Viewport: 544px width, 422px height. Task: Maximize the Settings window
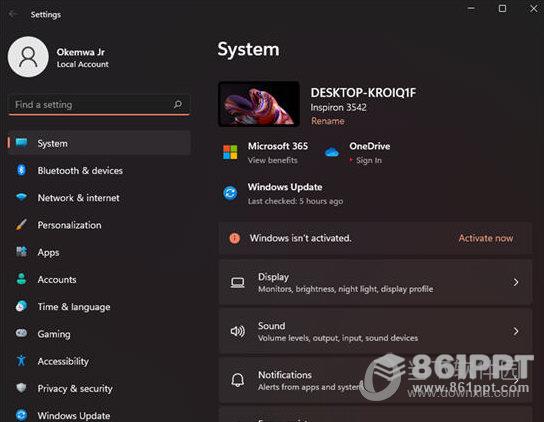point(502,8)
